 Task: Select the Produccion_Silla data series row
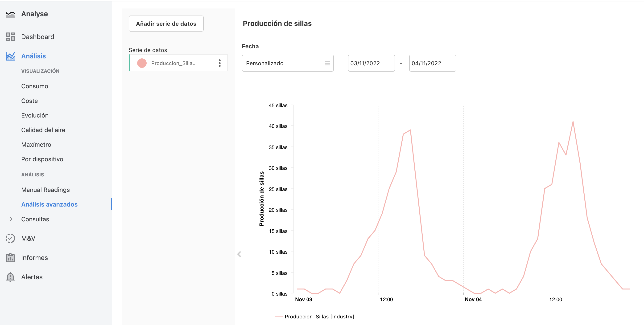tap(178, 63)
